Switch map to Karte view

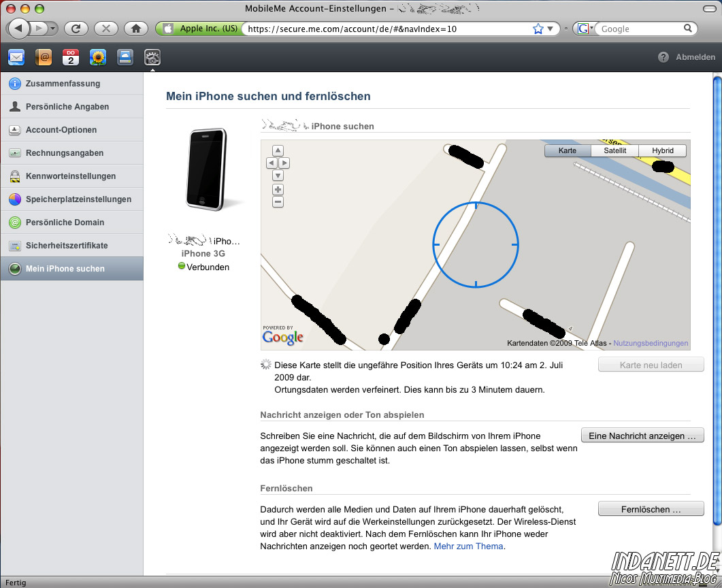568,150
